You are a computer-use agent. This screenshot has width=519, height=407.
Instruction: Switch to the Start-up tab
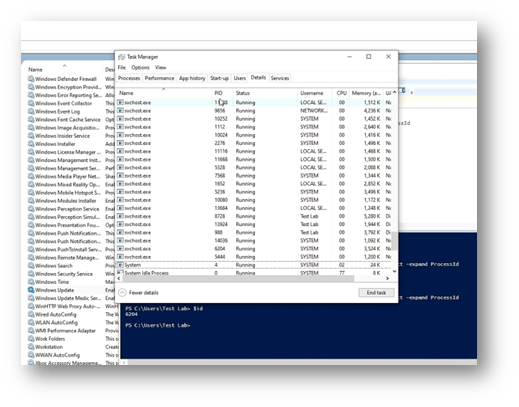coord(219,78)
